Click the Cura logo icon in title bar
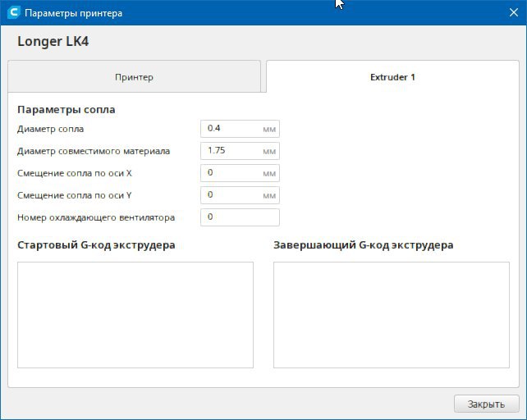This screenshot has height=420, width=527. (14, 13)
